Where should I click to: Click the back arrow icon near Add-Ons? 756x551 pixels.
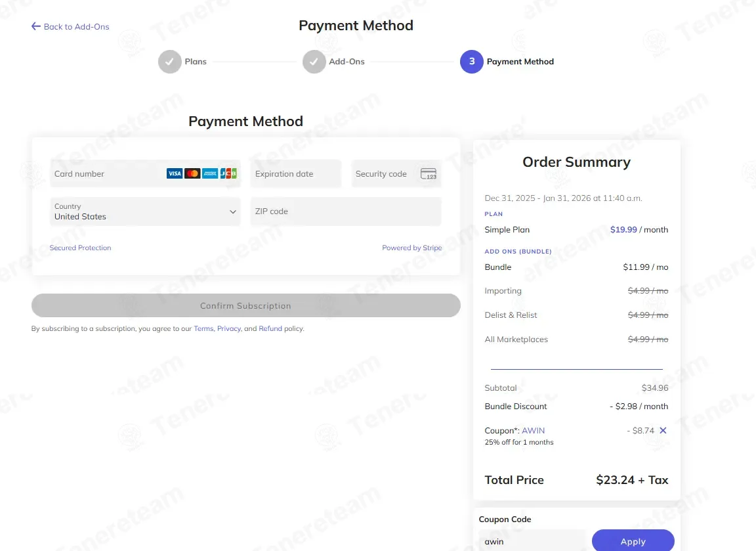[35, 26]
